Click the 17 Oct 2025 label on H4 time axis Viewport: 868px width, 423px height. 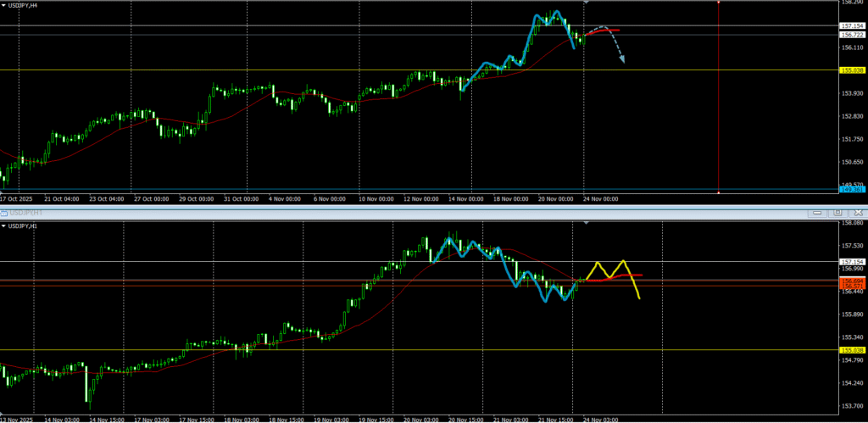coord(15,199)
